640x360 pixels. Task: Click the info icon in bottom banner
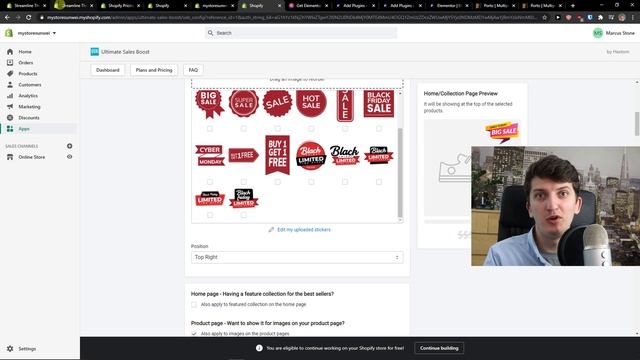pyautogui.click(x=259, y=348)
